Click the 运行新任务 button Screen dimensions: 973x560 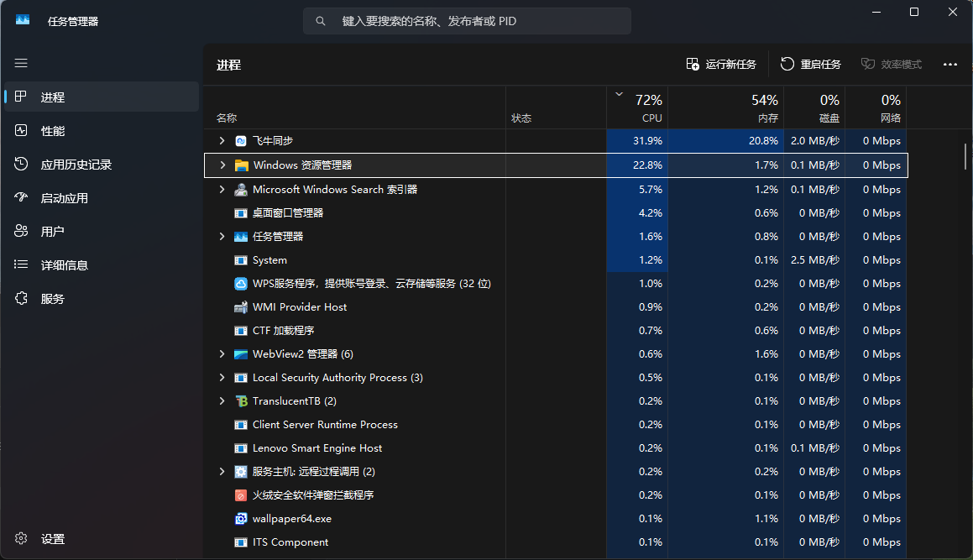721,65
